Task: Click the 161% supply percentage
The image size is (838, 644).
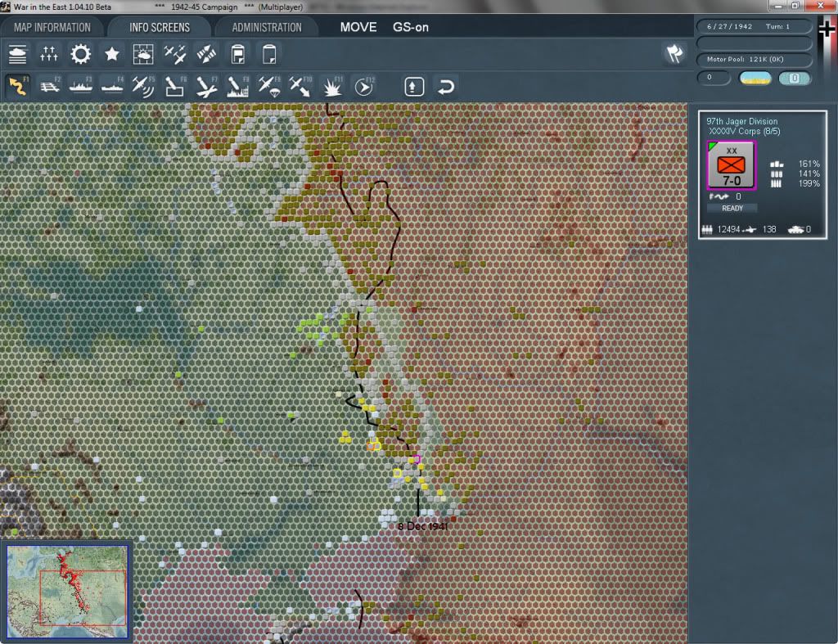Action: click(x=809, y=164)
